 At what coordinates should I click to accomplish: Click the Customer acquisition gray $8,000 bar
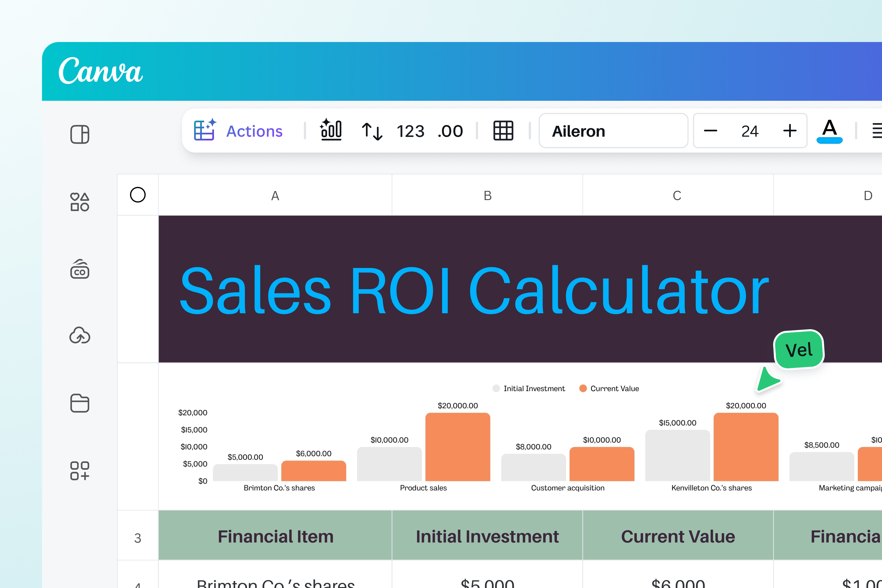(x=533, y=467)
